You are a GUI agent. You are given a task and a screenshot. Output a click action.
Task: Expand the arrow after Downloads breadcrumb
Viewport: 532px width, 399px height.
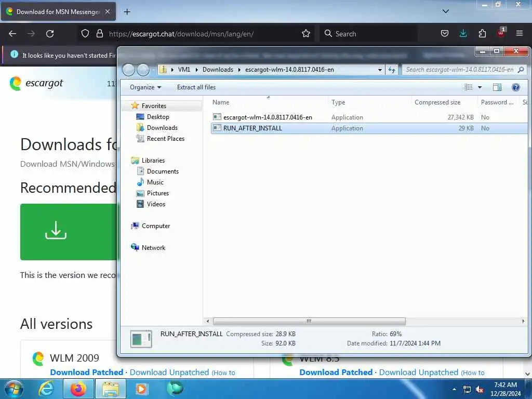(x=239, y=70)
